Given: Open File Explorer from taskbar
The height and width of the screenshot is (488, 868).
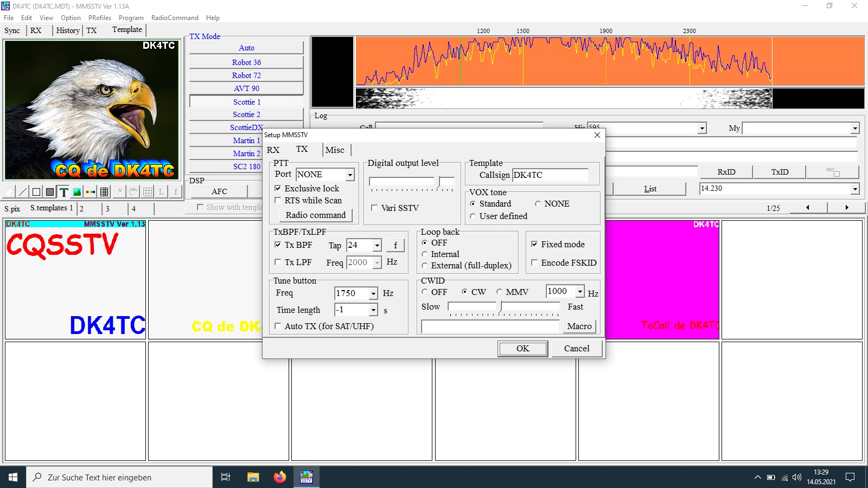Looking at the screenshot, I should click(253, 477).
